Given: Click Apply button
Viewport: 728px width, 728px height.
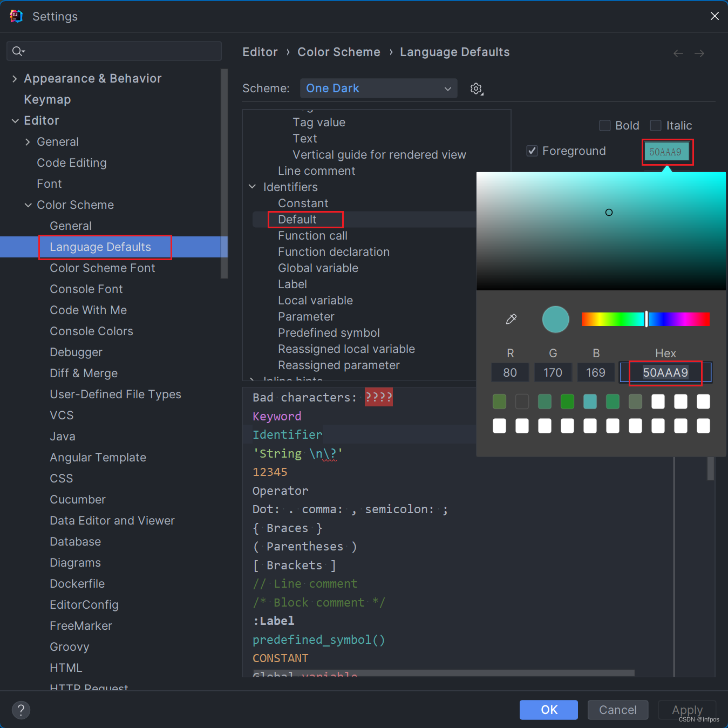Looking at the screenshot, I should pyautogui.click(x=687, y=710).
